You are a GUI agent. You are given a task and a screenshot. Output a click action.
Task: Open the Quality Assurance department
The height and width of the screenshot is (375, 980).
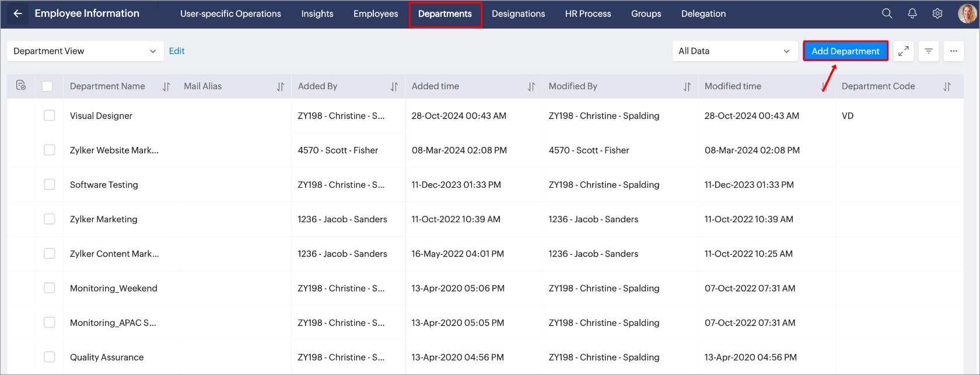(107, 358)
